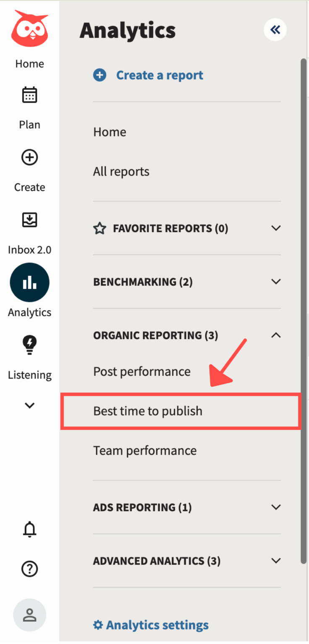Screen dimensions: 309x644
Task: Expand the Ads Reporting section
Action: click(276, 507)
